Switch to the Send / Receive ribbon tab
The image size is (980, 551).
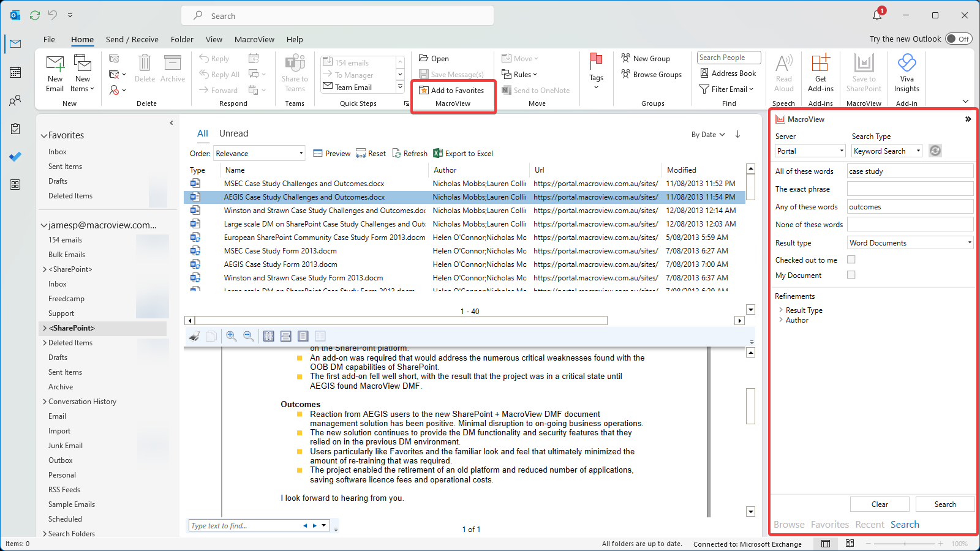click(132, 39)
